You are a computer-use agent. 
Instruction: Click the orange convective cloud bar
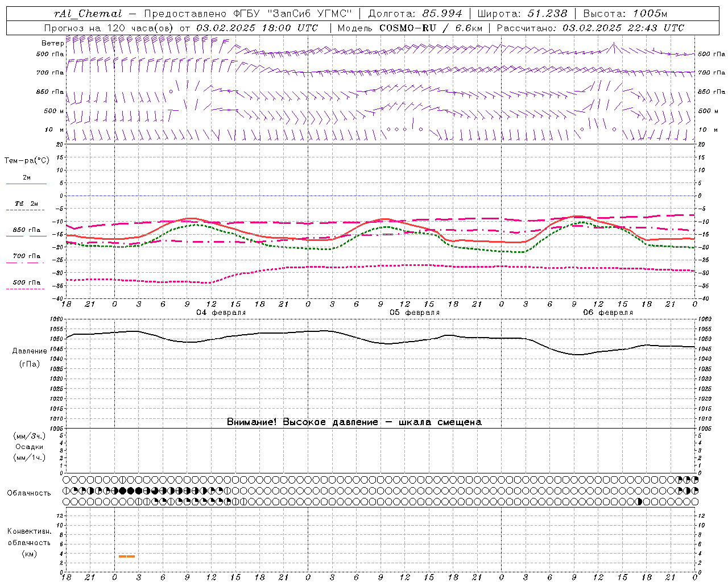point(127,556)
